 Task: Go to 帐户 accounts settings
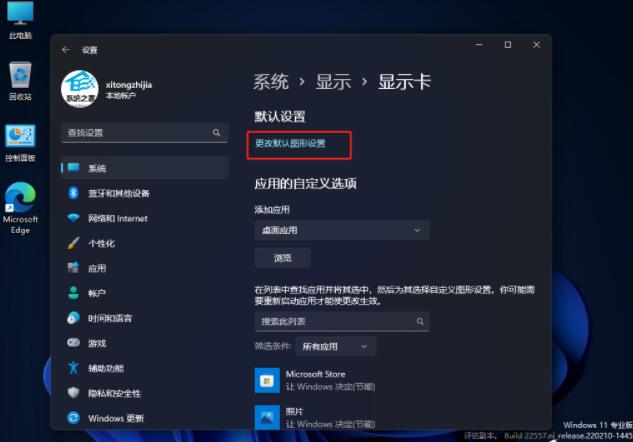click(x=97, y=293)
